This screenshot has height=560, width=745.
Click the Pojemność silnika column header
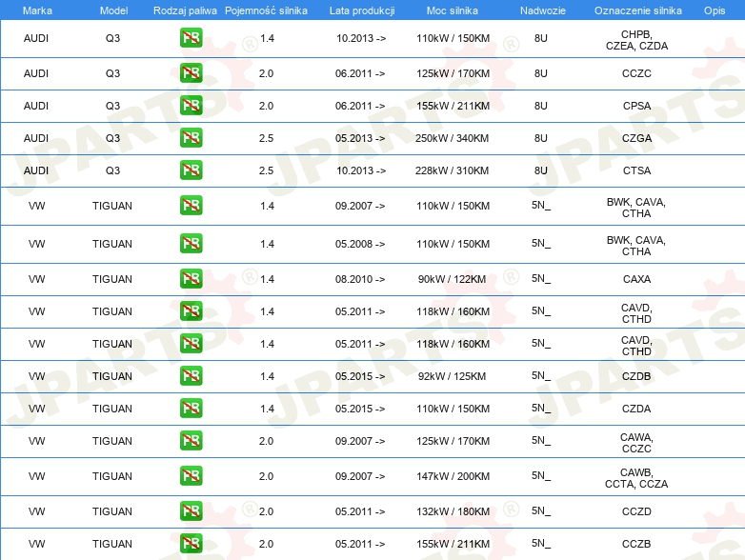click(266, 10)
